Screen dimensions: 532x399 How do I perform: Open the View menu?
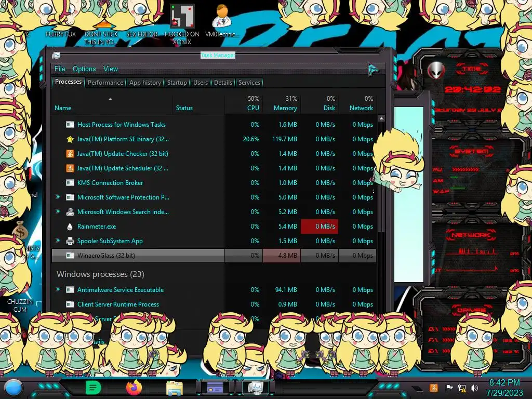(x=111, y=69)
